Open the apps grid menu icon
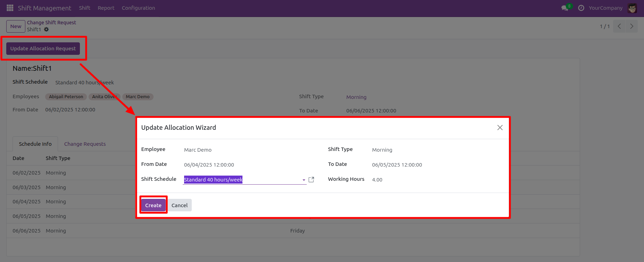 [10, 8]
